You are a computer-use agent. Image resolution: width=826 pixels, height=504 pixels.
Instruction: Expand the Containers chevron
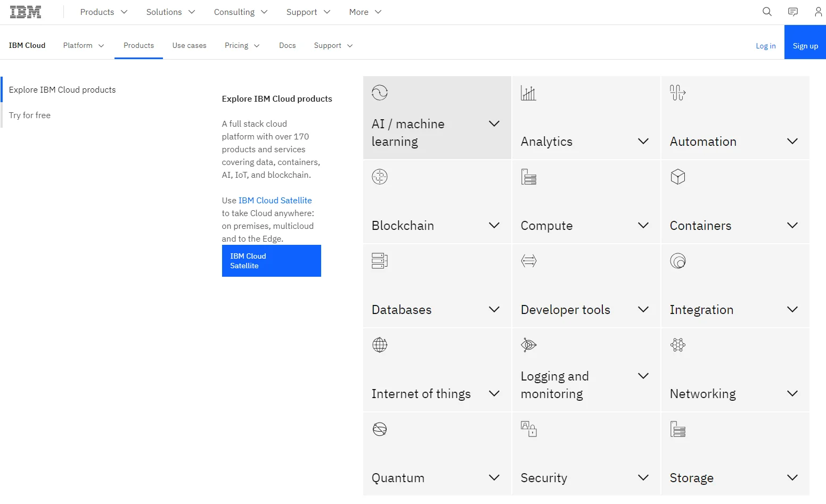coord(792,225)
